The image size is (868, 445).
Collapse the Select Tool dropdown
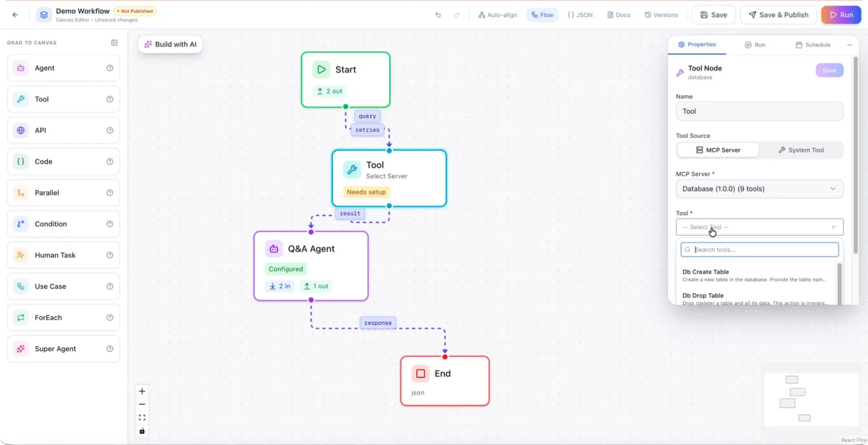[x=759, y=227]
